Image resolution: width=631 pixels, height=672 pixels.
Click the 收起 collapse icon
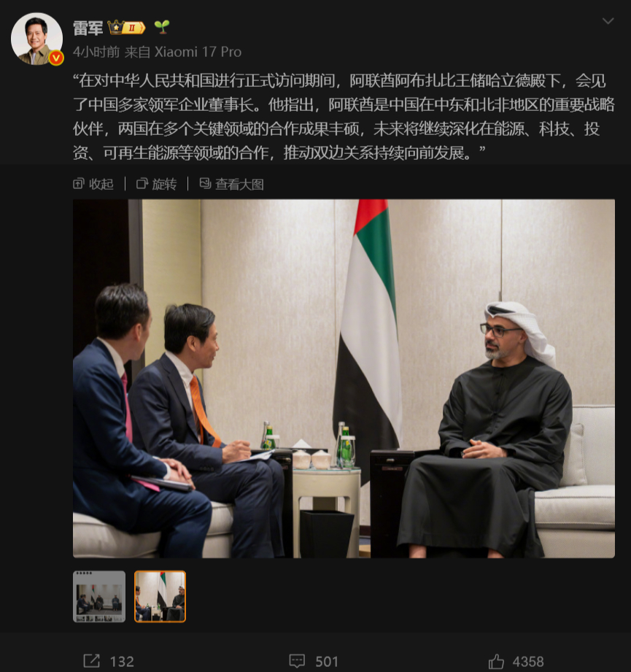[x=78, y=184]
